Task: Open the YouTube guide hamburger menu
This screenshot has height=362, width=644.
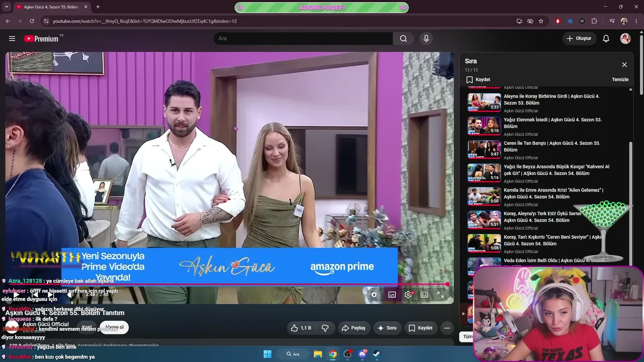Action: 12,39
